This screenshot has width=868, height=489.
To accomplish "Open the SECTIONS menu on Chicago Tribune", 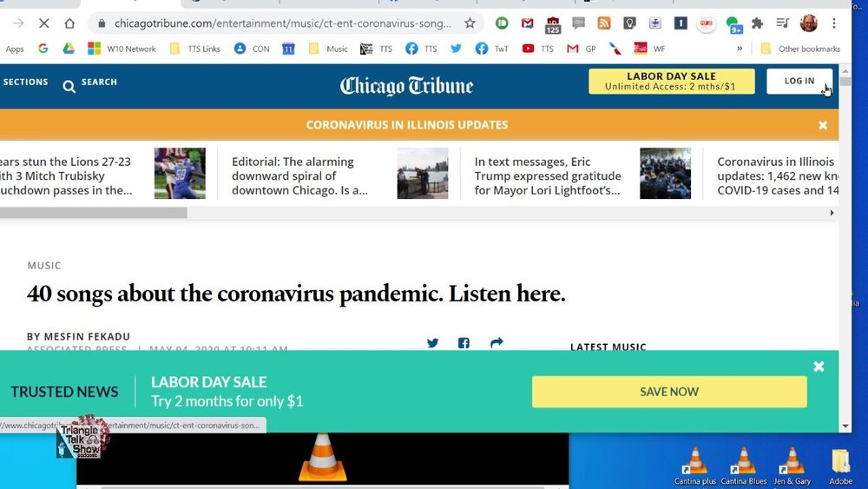I will click(x=25, y=82).
